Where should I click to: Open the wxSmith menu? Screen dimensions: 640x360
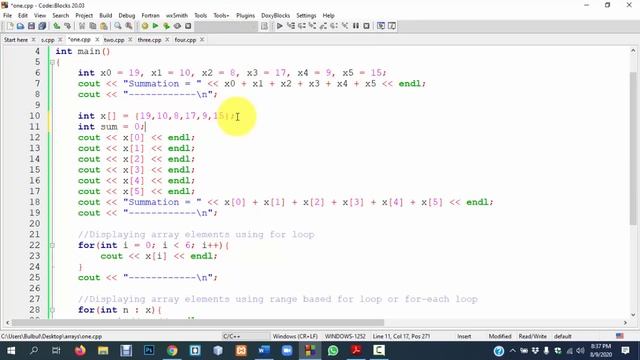pyautogui.click(x=177, y=16)
